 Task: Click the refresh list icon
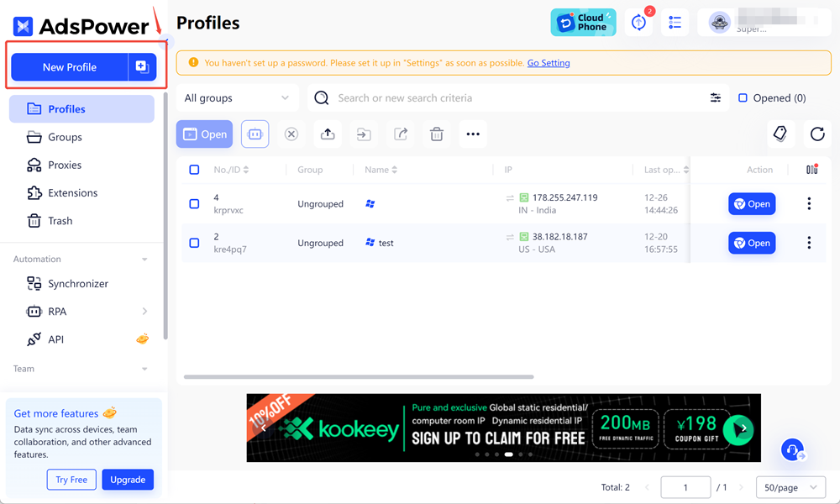[x=817, y=134]
